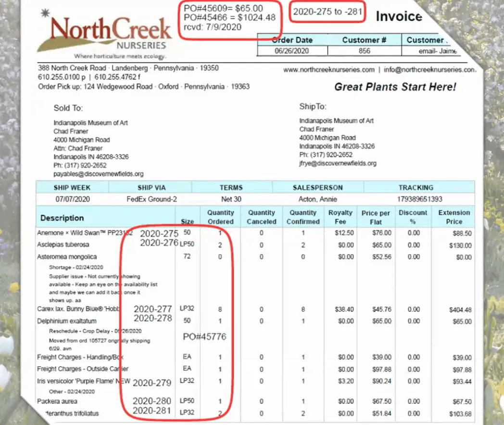The image size is (504, 425).
Task: Click the royalty fee "$38.40"
Action: [x=344, y=309]
